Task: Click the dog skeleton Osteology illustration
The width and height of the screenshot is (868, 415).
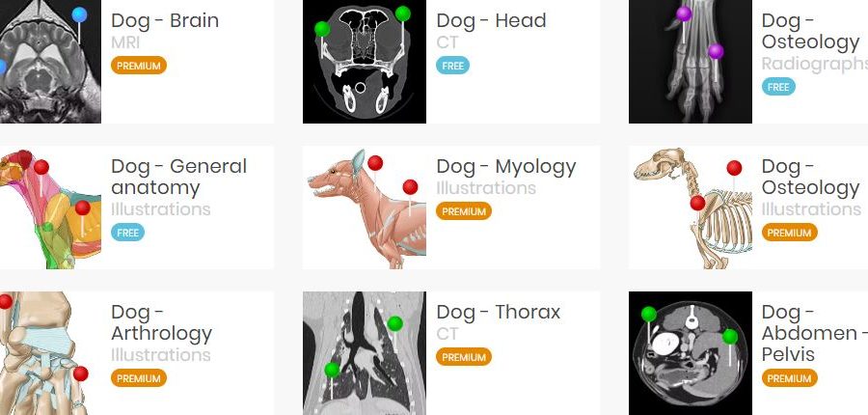Action: coord(691,207)
